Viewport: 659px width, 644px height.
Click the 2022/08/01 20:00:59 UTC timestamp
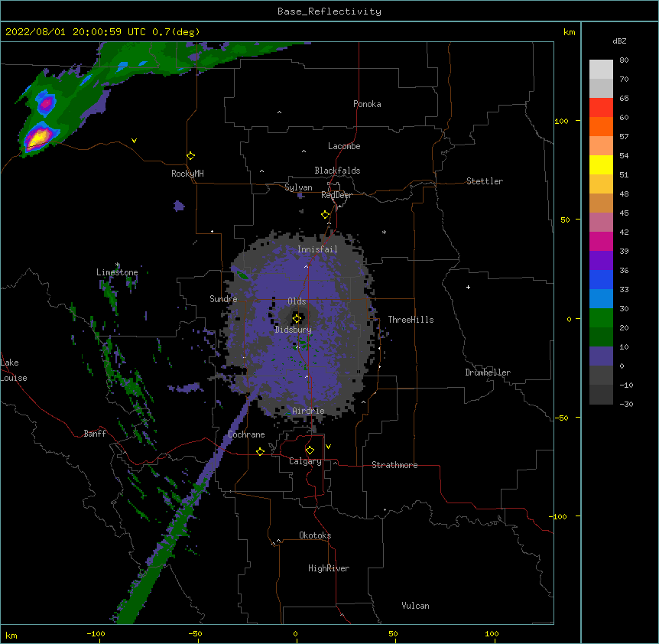pyautogui.click(x=75, y=32)
